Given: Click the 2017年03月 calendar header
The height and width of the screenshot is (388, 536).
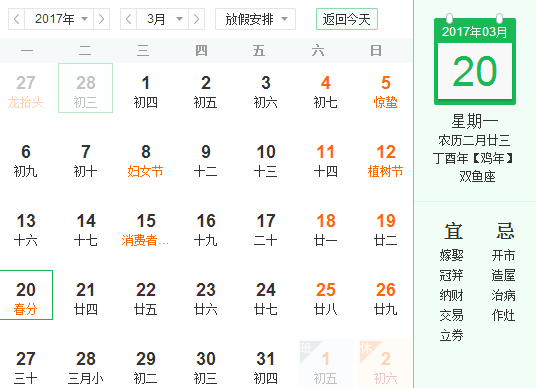Looking at the screenshot, I should pos(475,32).
